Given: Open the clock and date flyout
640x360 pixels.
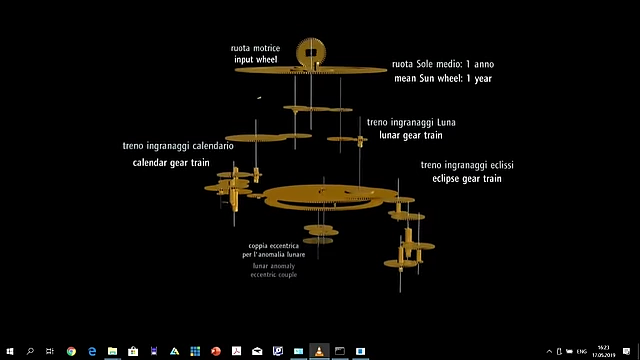Looking at the screenshot, I should [603, 351].
